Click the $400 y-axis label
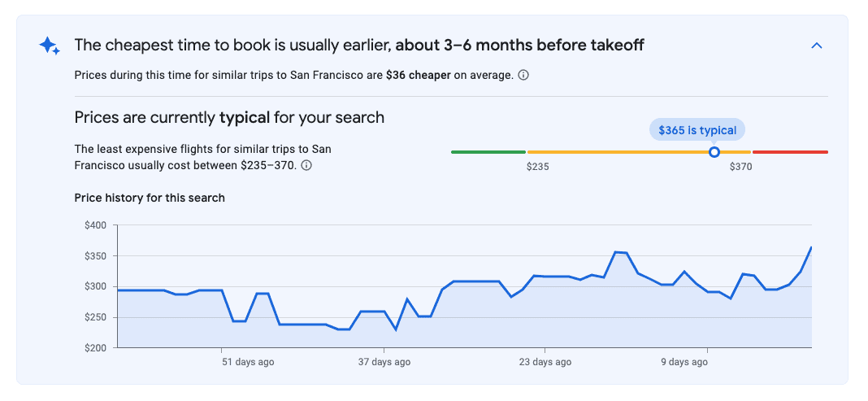This screenshot has width=868, height=401. (96, 225)
